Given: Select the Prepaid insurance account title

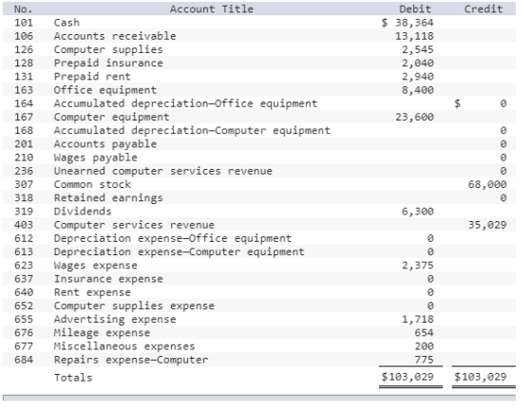Looking at the screenshot, I should coord(108,63).
